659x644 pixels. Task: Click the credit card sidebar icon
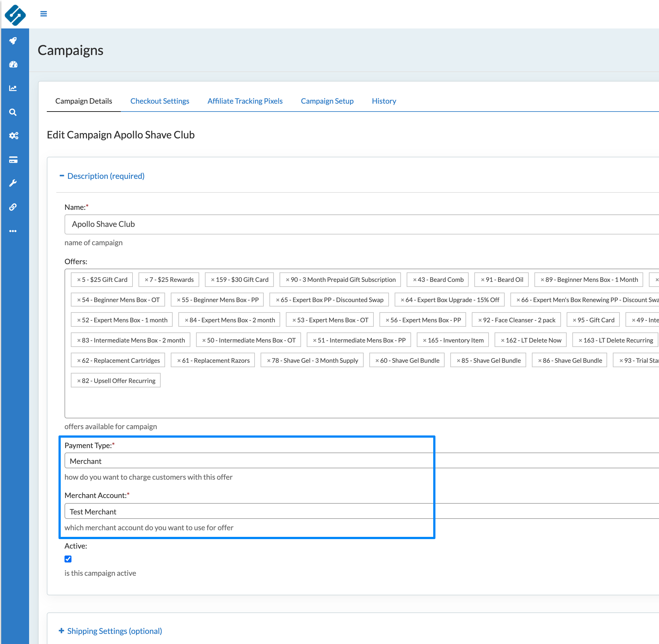pyautogui.click(x=13, y=160)
